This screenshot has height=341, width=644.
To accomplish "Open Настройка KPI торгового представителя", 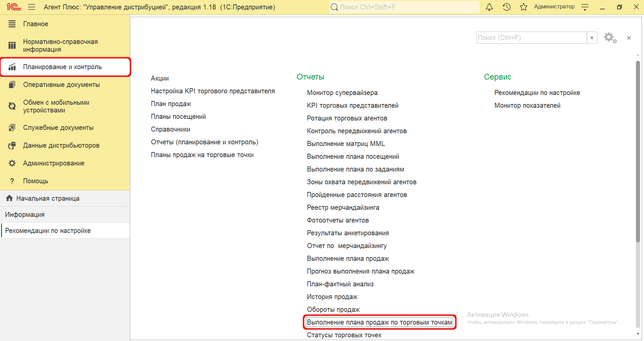I will pyautogui.click(x=213, y=91).
